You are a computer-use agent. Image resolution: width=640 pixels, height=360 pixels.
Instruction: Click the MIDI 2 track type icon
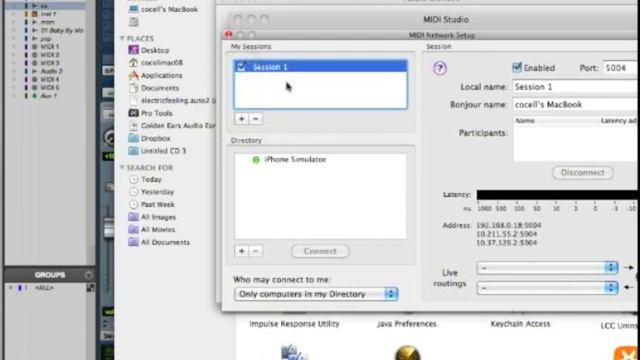click(x=35, y=55)
